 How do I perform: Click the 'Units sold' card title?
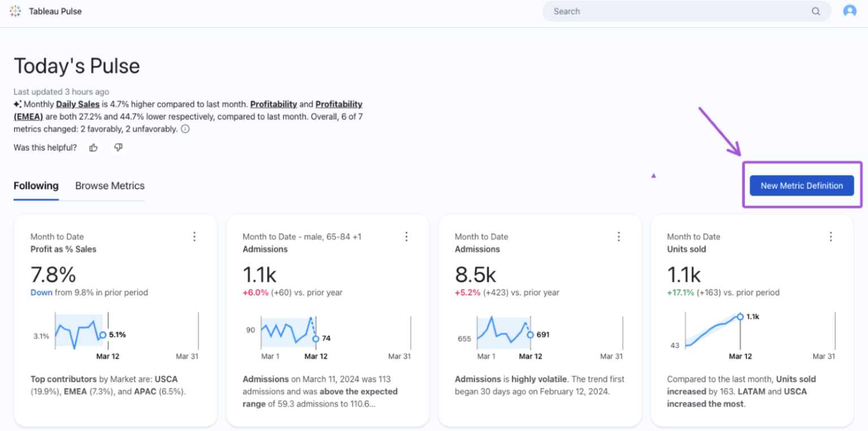point(687,249)
